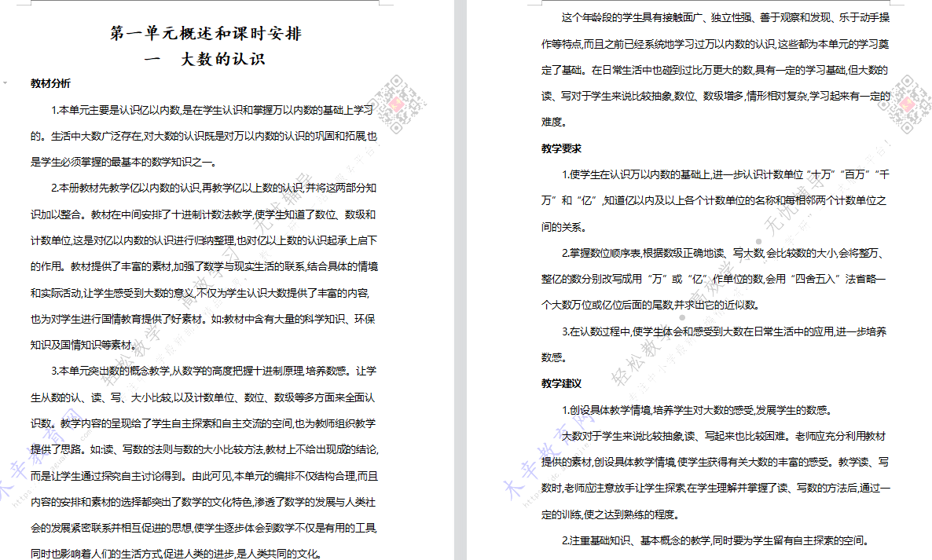Click the line starting 定了基础。在日常生活中也碰到过
This screenshot has height=560, width=932.
pyautogui.click(x=714, y=70)
